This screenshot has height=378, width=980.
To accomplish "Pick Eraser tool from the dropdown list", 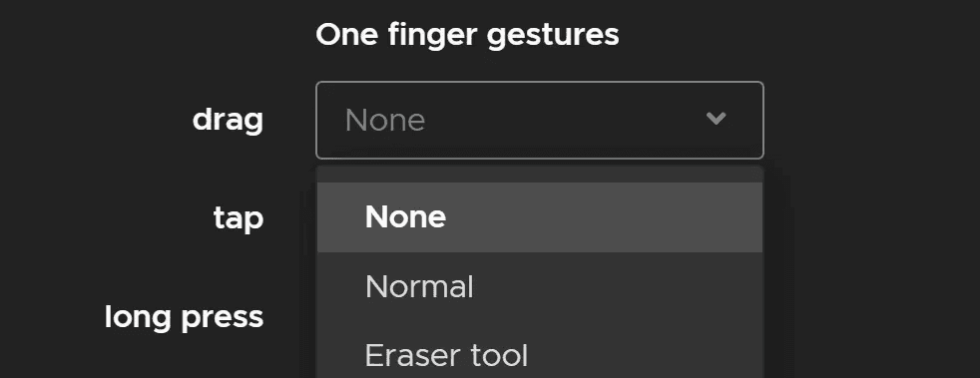I will (539, 354).
